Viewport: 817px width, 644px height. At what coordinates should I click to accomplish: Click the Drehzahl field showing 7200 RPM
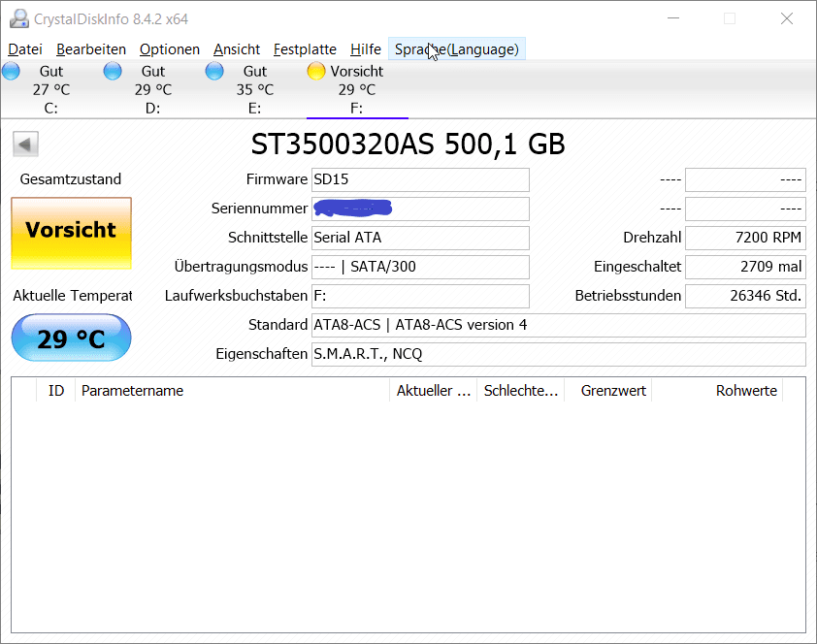coord(745,238)
